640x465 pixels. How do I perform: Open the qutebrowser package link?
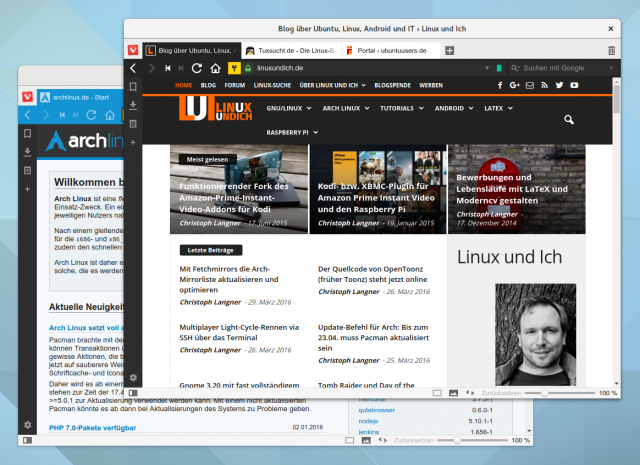(376, 410)
